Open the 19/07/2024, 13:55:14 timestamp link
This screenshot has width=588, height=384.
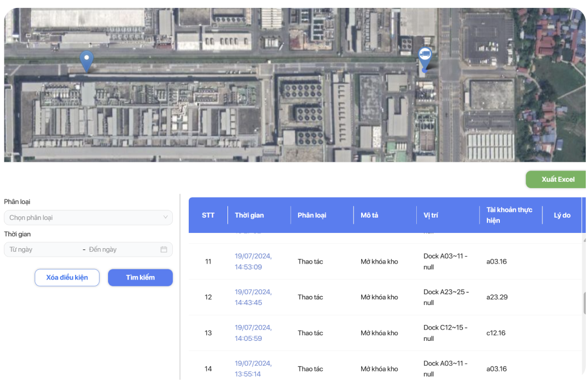253,369
